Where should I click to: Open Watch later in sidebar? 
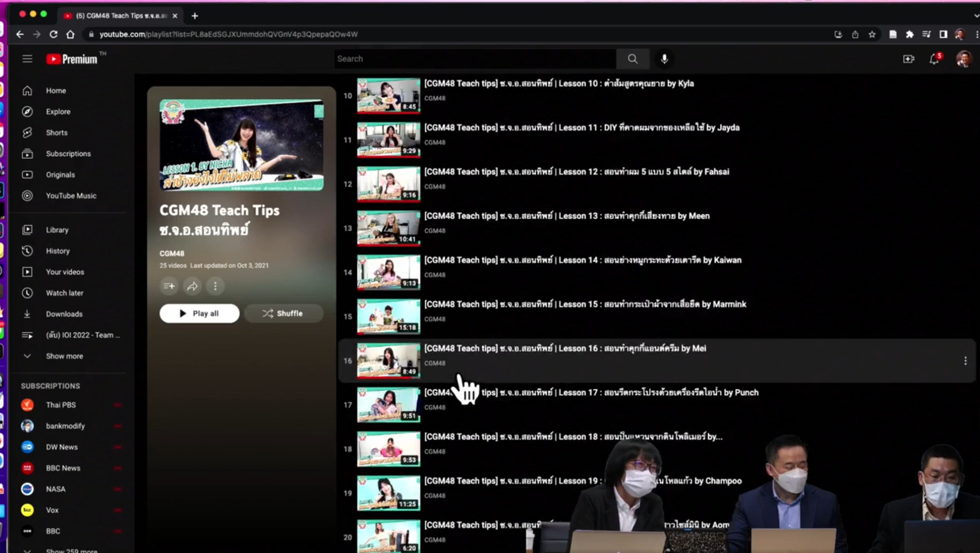pos(68,293)
